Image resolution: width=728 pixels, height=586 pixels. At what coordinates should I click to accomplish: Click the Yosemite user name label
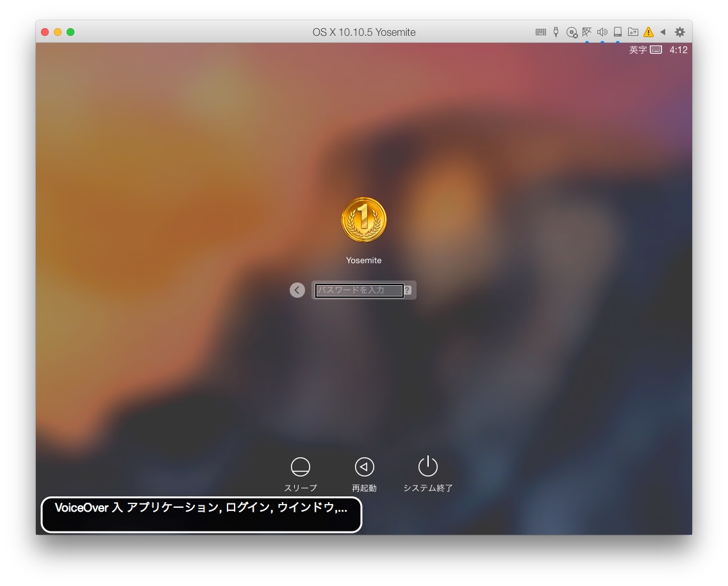[x=363, y=260]
